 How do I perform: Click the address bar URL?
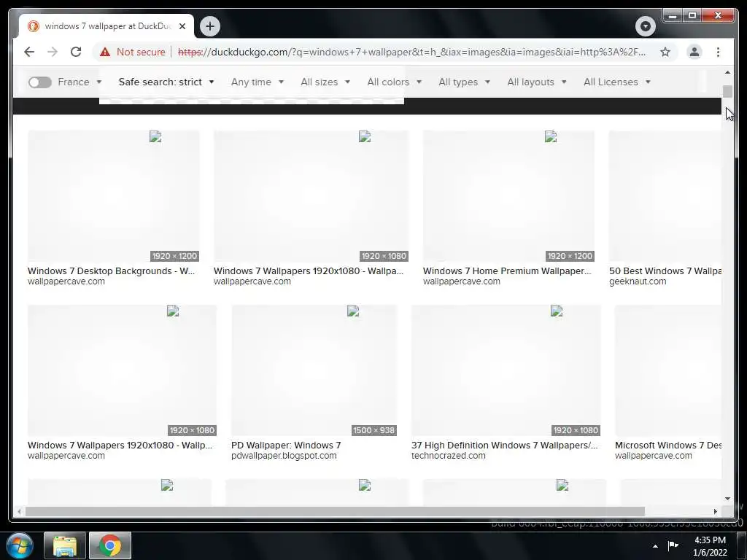(411, 52)
